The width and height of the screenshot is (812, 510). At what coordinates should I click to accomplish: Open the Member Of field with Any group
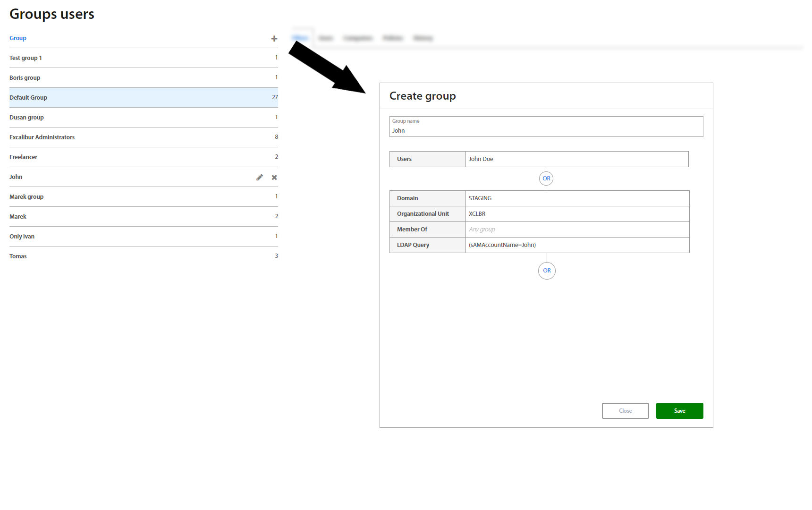577,229
